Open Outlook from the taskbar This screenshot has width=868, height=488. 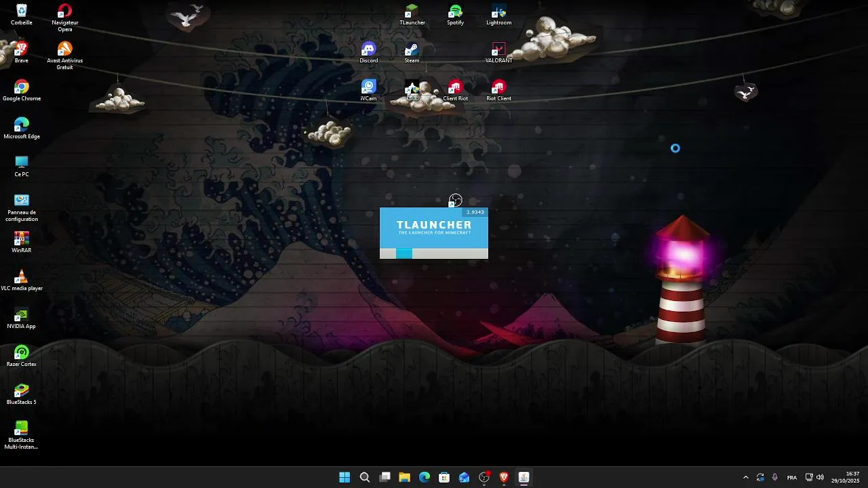click(x=465, y=477)
